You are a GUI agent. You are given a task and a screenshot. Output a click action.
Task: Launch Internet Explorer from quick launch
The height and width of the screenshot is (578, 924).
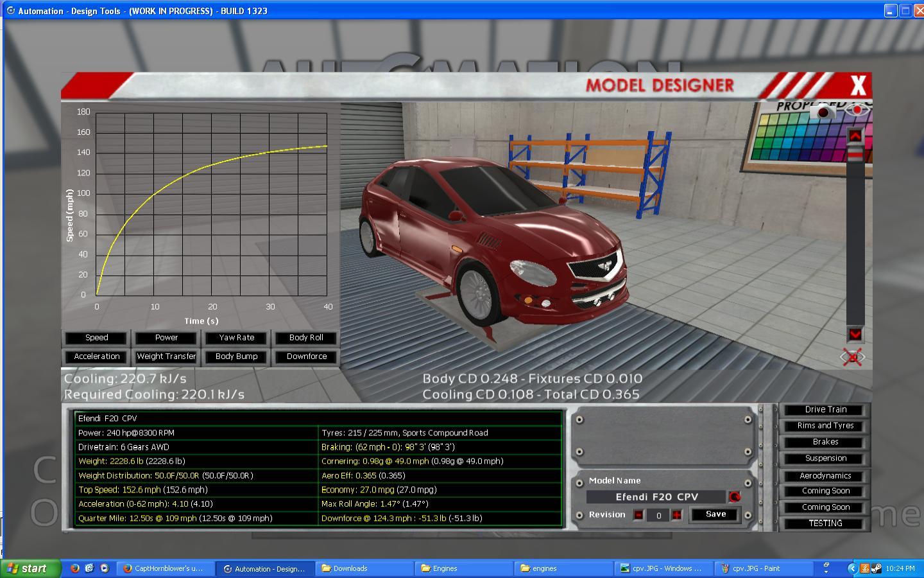click(90, 568)
